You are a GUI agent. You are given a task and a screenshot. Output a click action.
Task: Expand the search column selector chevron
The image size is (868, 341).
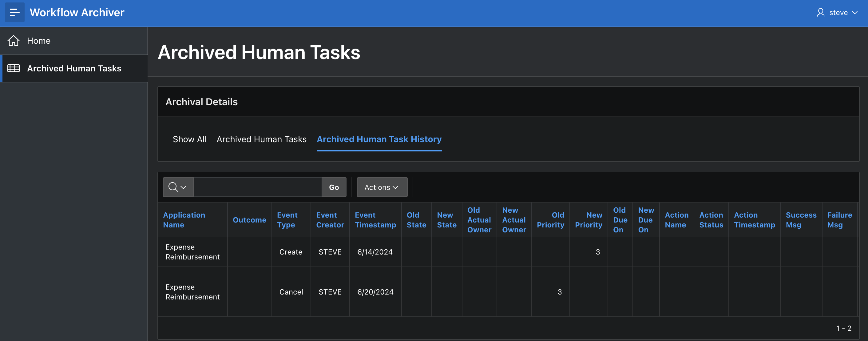pos(183,187)
